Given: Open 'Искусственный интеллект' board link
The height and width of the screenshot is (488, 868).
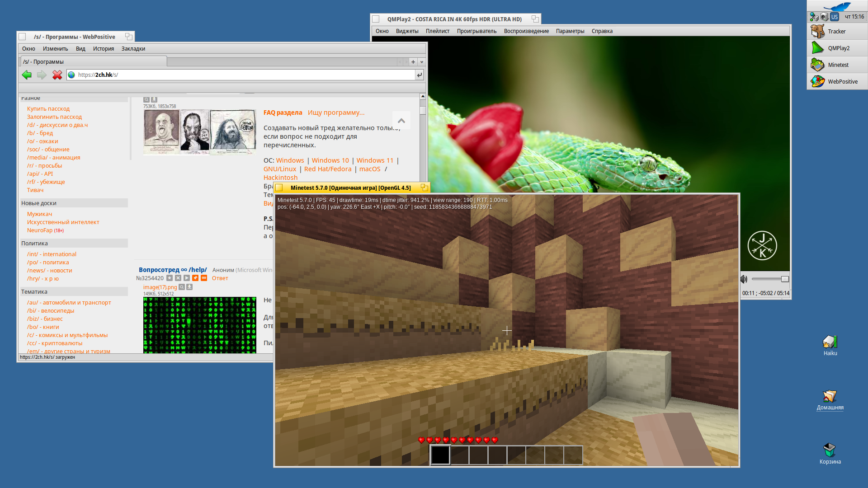Looking at the screenshot, I should coord(63,222).
